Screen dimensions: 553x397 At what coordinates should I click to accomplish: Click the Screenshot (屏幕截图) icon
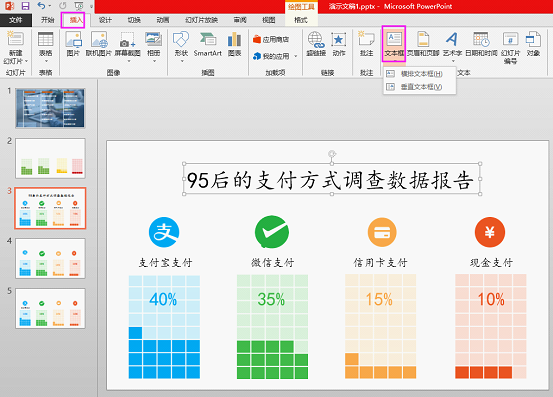127,39
